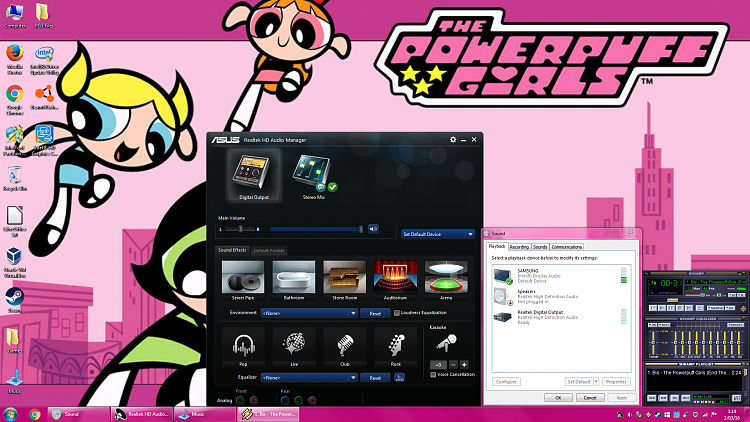Image resolution: width=750 pixels, height=422 pixels.
Task: Open the Environment dropdown
Action: coord(309,313)
